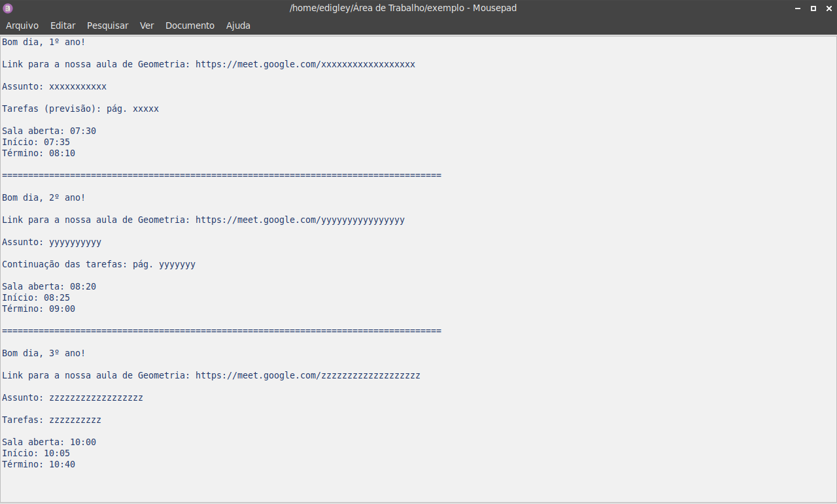The height and width of the screenshot is (504, 837).
Task: Click the meet.google.com link ending in yyyyyyyy
Action: tap(300, 220)
